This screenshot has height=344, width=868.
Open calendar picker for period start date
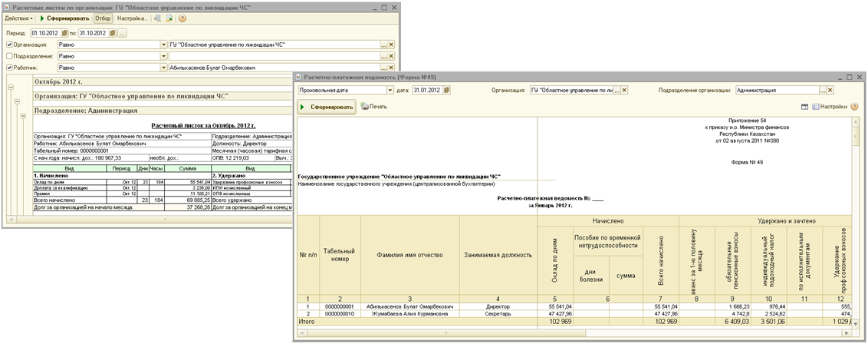64,33
